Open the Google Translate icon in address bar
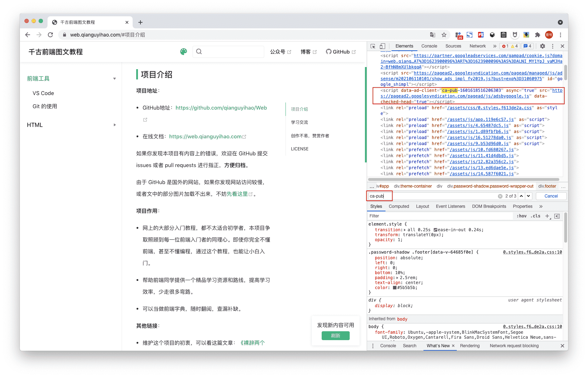Viewport: 588px width, 377px height. 433,35
